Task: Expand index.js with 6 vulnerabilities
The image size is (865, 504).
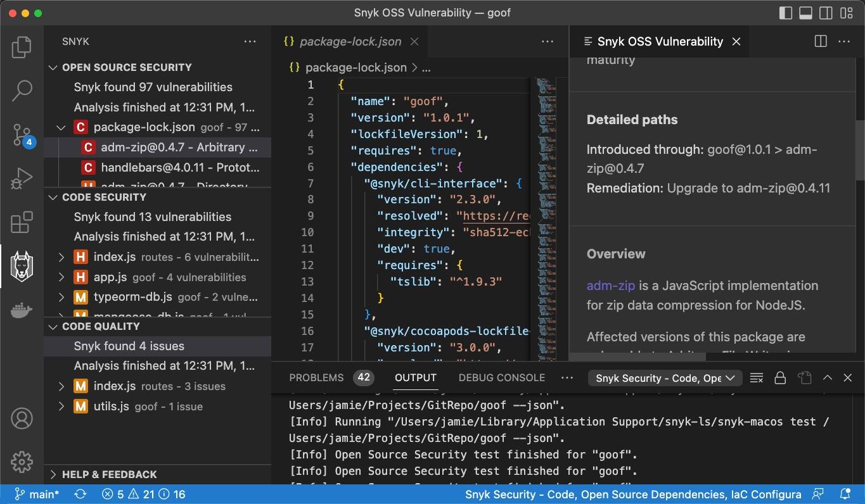Action: coord(61,257)
